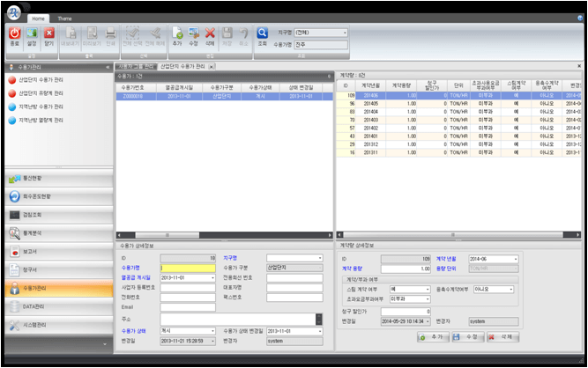588x368 pixels.
Task: Select 지역난방 수용가 관리 tree item
Action: coord(53,106)
